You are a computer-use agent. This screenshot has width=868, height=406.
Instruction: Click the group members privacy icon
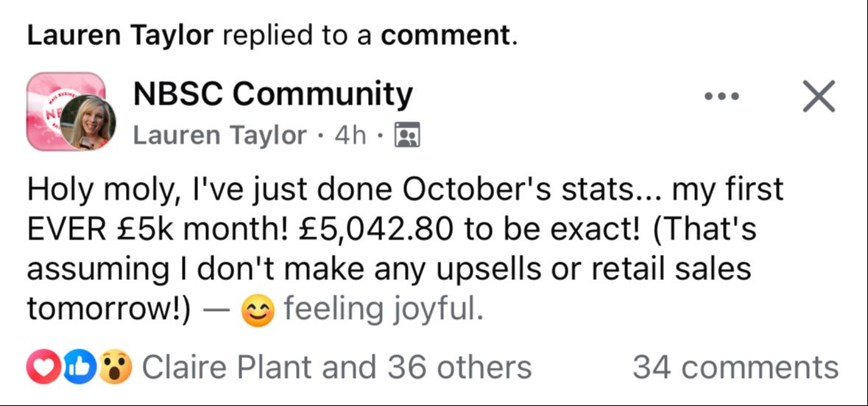[x=407, y=136]
